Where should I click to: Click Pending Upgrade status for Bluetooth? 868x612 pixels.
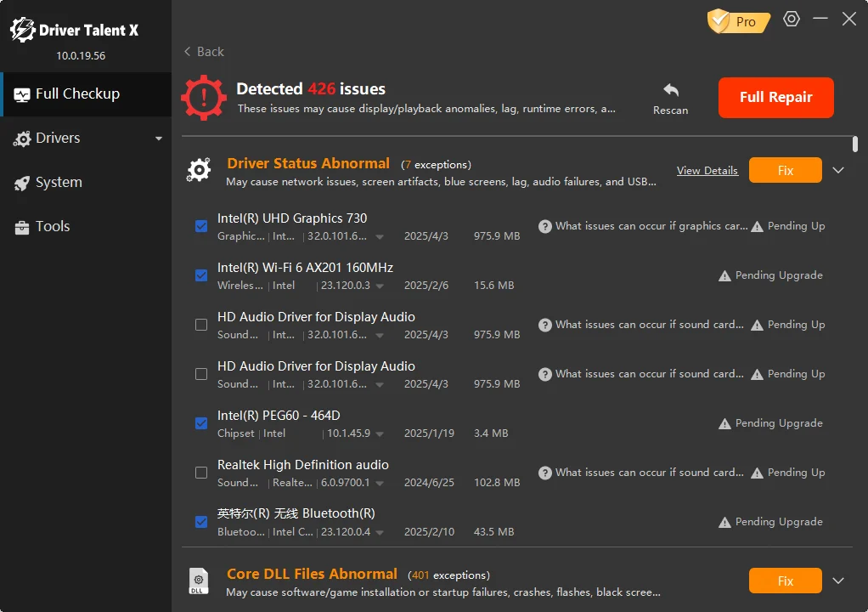779,522
